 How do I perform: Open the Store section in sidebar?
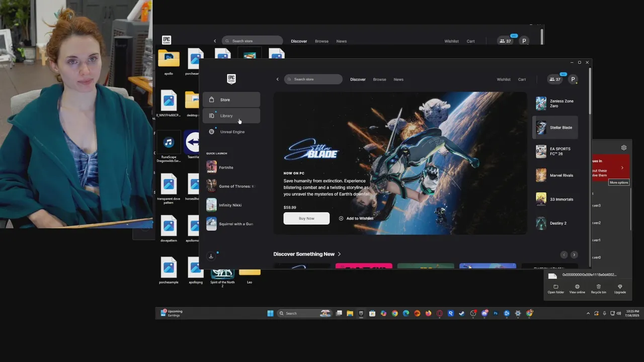pyautogui.click(x=231, y=100)
